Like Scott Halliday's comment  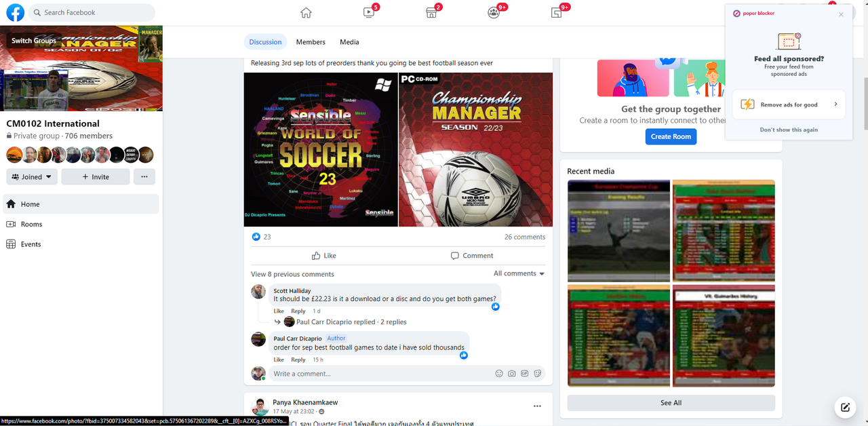tap(279, 311)
